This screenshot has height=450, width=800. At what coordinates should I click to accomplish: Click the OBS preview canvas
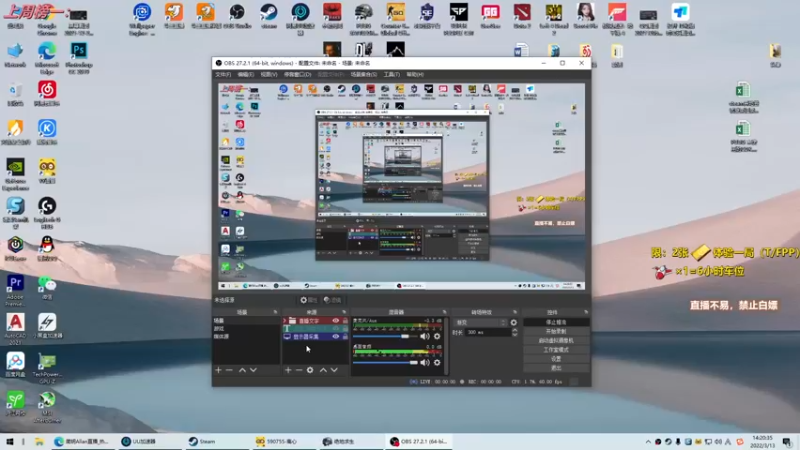(x=402, y=187)
